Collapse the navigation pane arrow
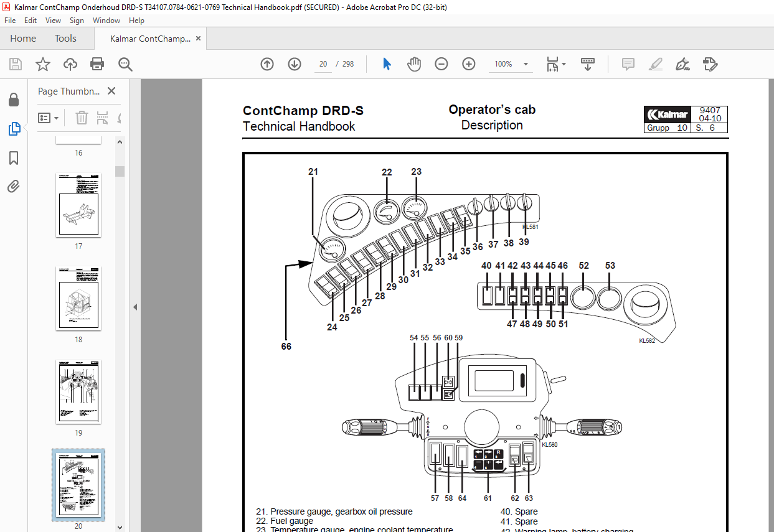 (x=135, y=307)
